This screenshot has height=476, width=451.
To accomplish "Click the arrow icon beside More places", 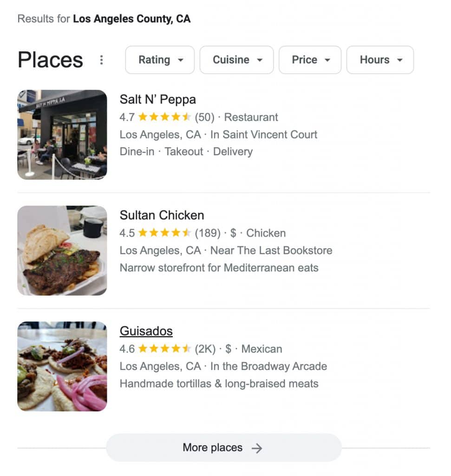I will [256, 448].
